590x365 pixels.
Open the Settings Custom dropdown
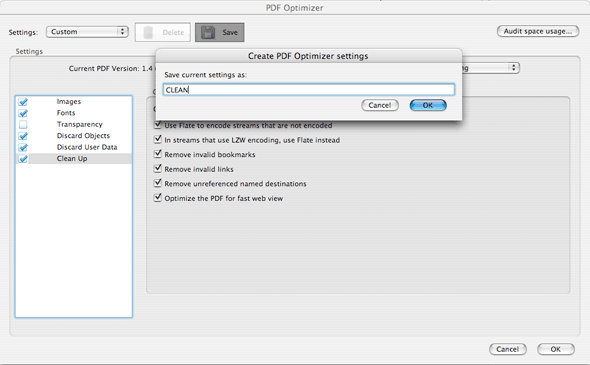[x=87, y=32]
